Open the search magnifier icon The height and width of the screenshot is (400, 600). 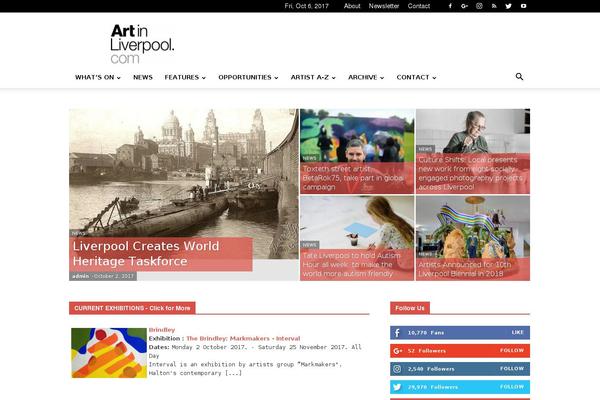click(x=519, y=77)
